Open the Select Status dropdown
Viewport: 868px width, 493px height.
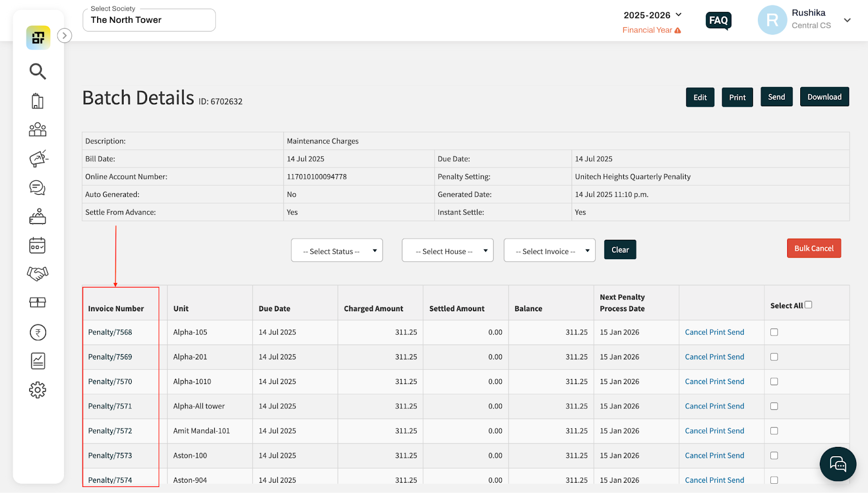click(337, 251)
